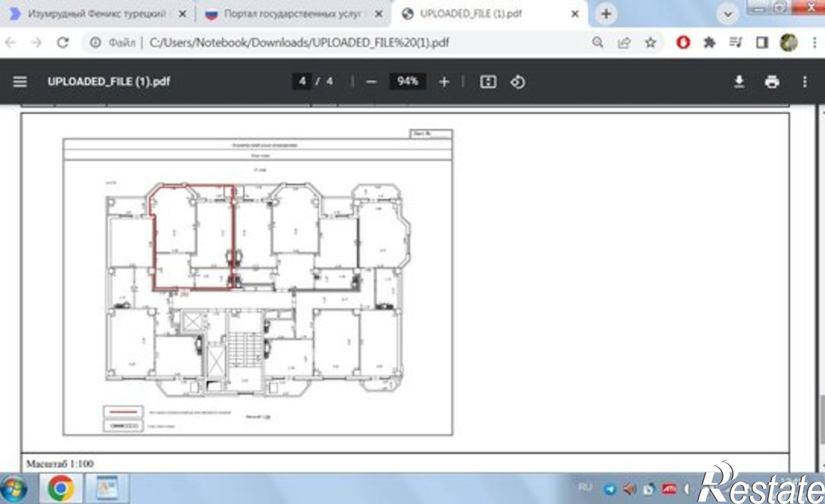Open Chrome three-dot settings menu

[x=814, y=42]
